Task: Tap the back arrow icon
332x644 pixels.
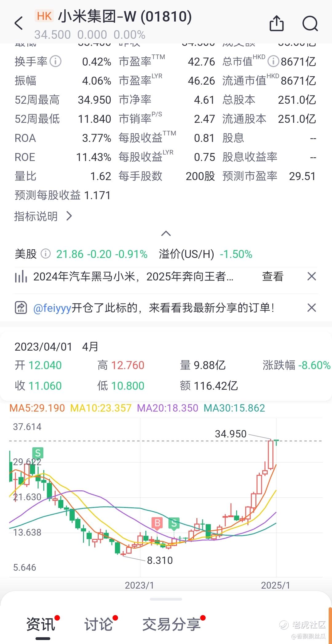Action: click(x=19, y=23)
